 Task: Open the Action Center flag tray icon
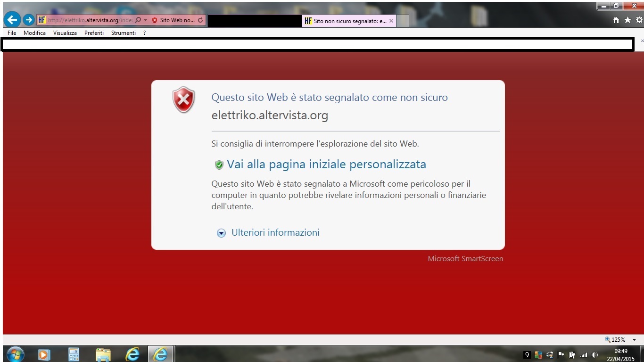[561, 355]
